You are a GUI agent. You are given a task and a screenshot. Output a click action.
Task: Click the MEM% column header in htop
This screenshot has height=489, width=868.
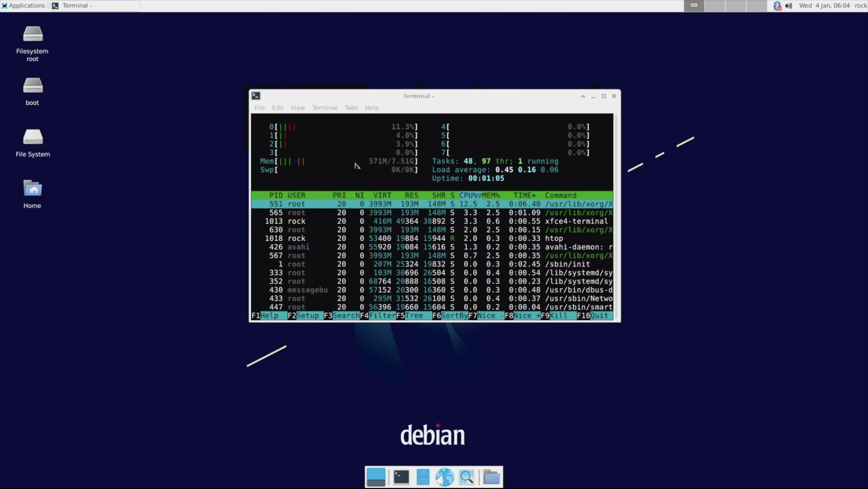pos(491,195)
